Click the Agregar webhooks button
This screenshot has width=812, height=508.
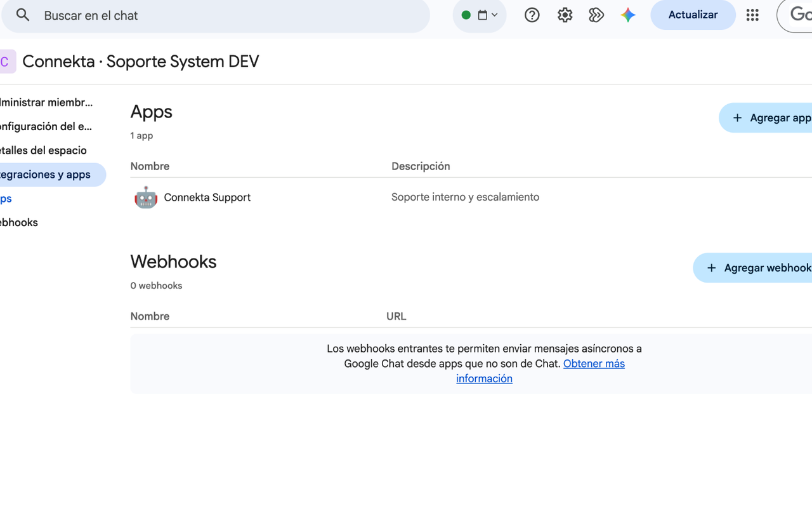pos(754,268)
